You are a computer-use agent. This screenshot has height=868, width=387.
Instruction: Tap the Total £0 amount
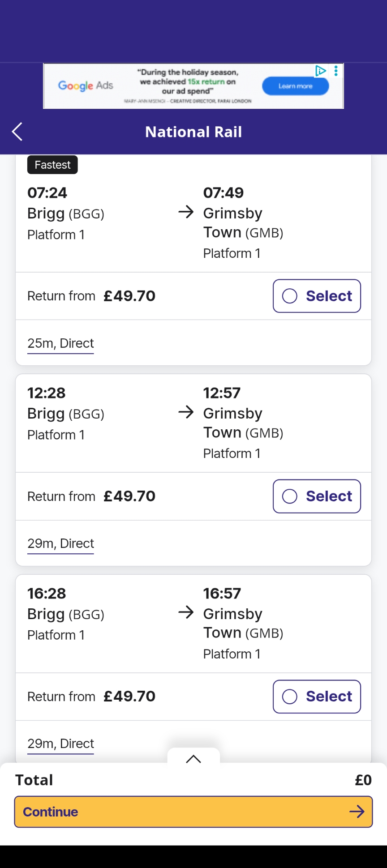[x=363, y=780]
